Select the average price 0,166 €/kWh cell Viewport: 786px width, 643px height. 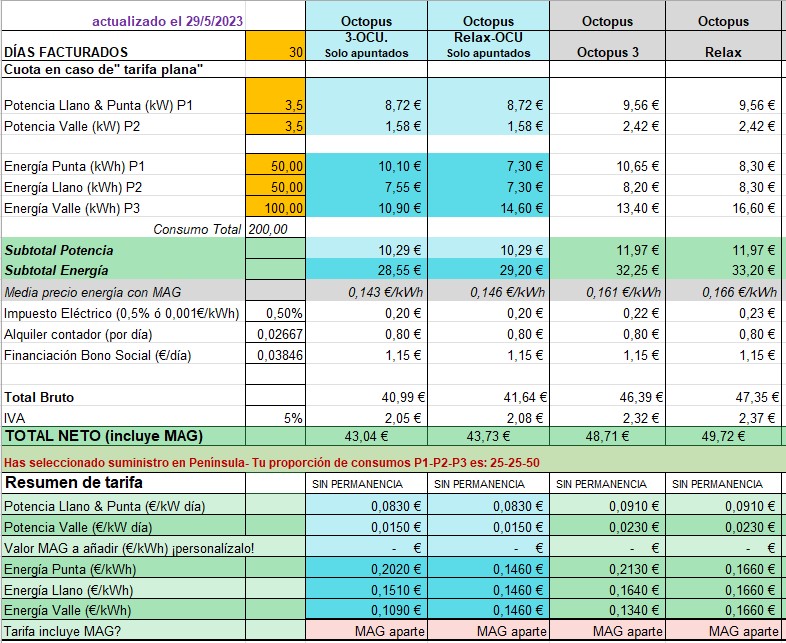click(723, 291)
